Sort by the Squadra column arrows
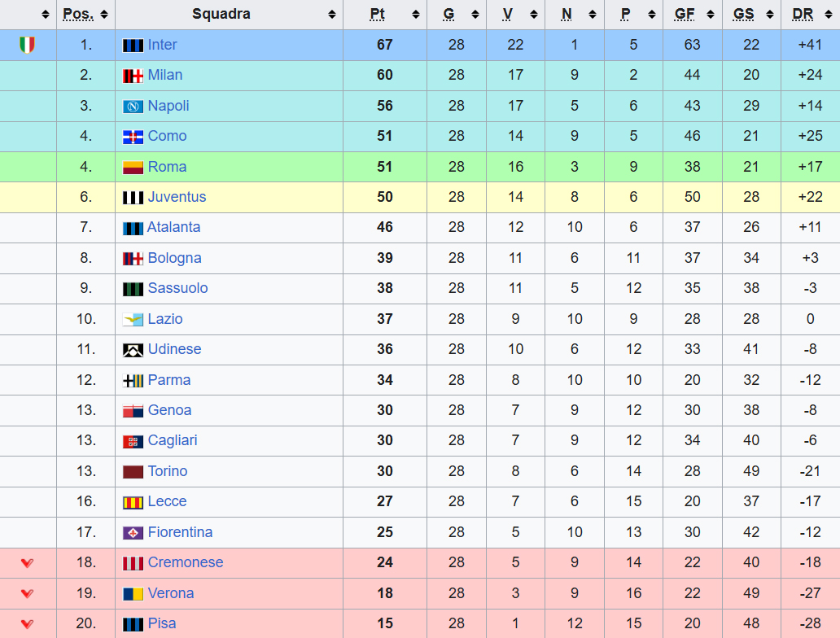Image resolution: width=840 pixels, height=638 pixels. [x=332, y=15]
